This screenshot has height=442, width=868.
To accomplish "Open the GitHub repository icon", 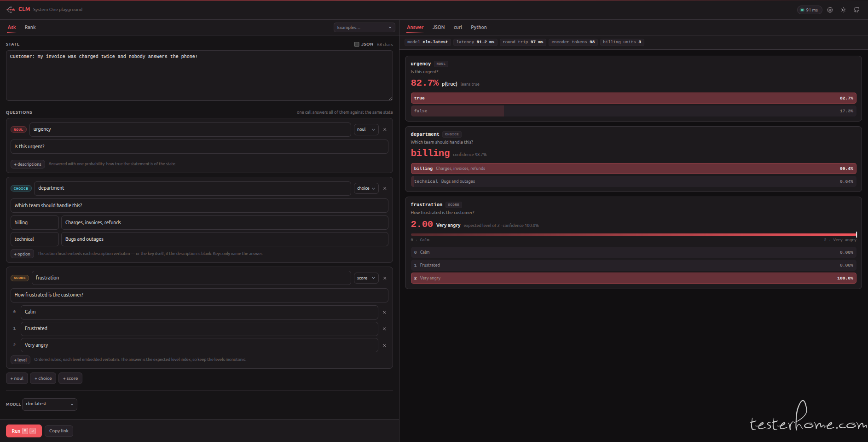I will coord(856,10).
